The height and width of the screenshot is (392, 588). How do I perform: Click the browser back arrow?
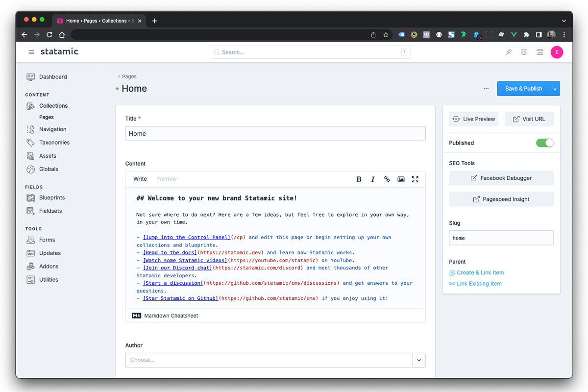click(x=24, y=35)
